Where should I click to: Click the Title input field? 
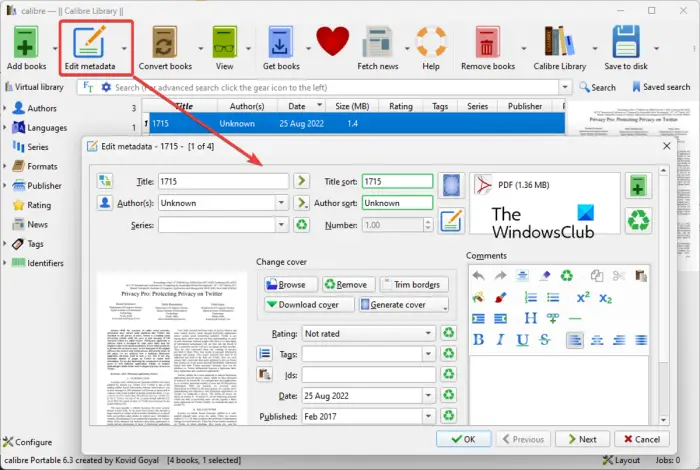pyautogui.click(x=223, y=181)
